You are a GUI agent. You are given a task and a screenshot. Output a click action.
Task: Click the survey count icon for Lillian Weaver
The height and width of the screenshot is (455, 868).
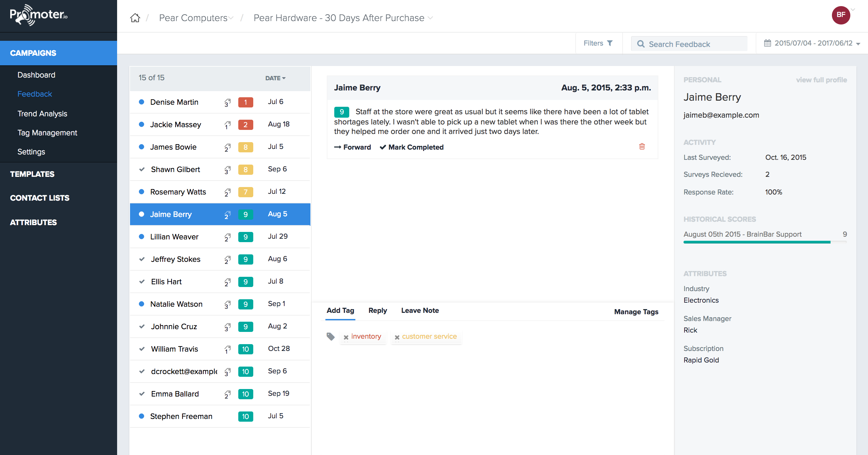[x=227, y=237]
